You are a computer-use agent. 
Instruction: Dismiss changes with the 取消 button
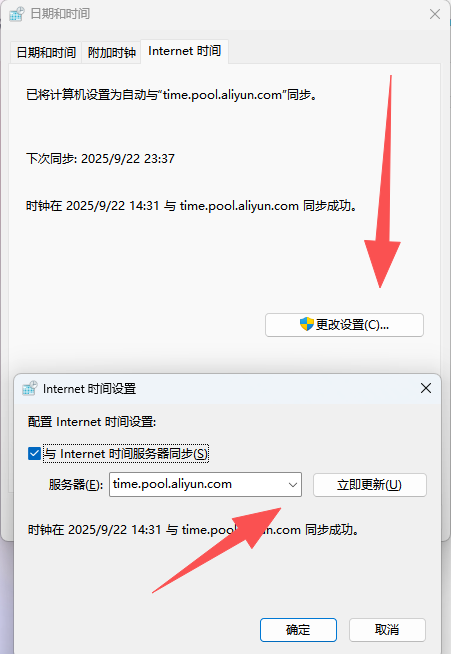click(x=387, y=630)
